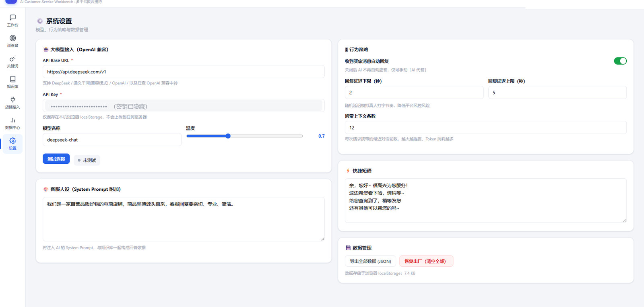Click the app logo in the top-left corner
644x307 pixels.
pos(11,1)
